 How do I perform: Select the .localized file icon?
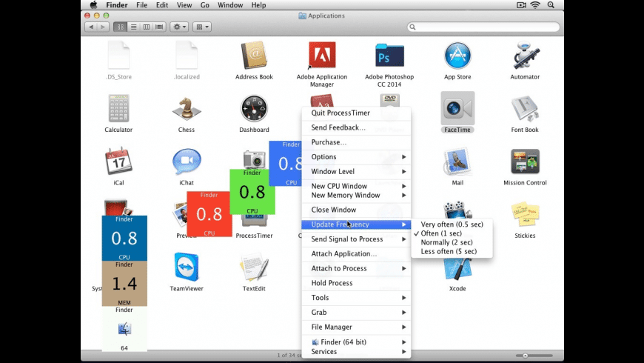pos(187,55)
